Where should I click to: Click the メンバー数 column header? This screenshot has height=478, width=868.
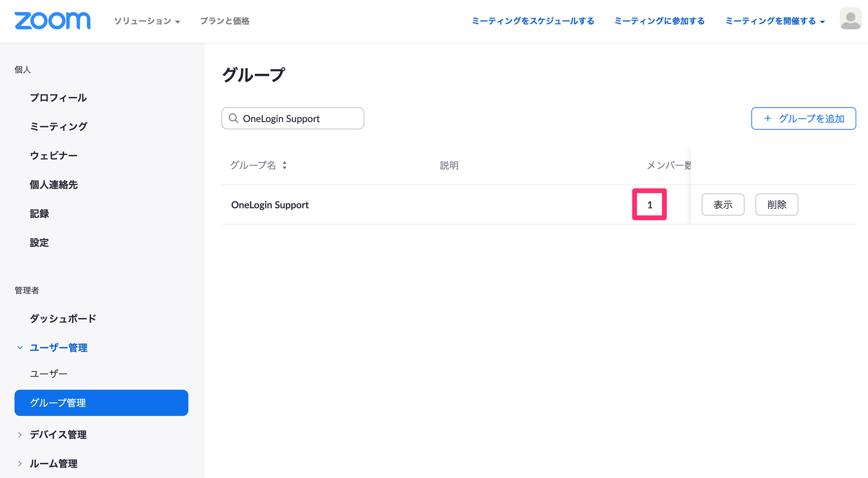click(x=669, y=165)
